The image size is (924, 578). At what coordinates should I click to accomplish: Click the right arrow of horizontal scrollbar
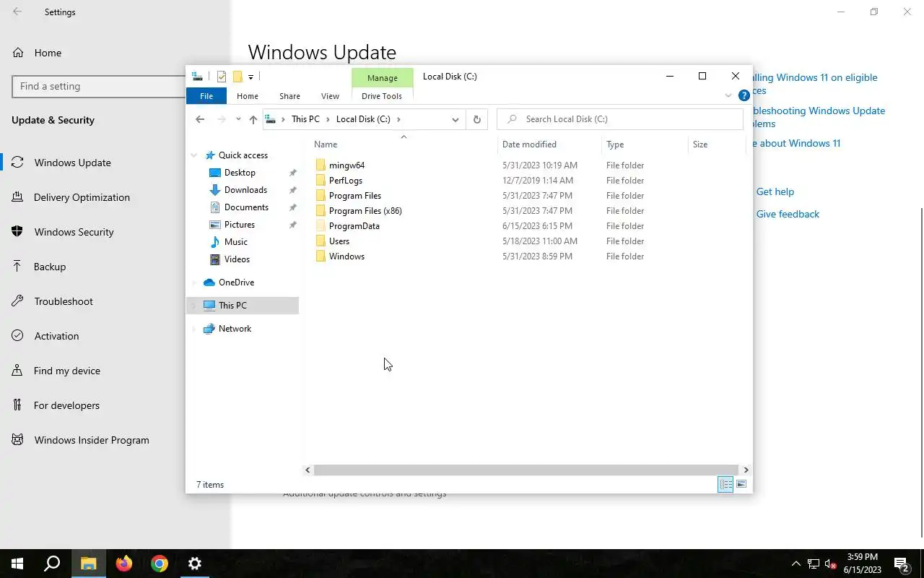tap(746, 470)
